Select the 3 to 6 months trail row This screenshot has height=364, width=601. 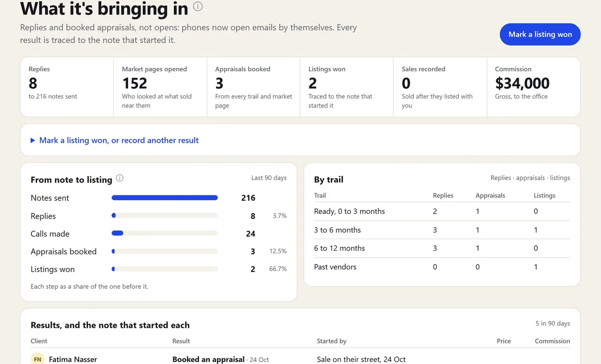(442, 230)
